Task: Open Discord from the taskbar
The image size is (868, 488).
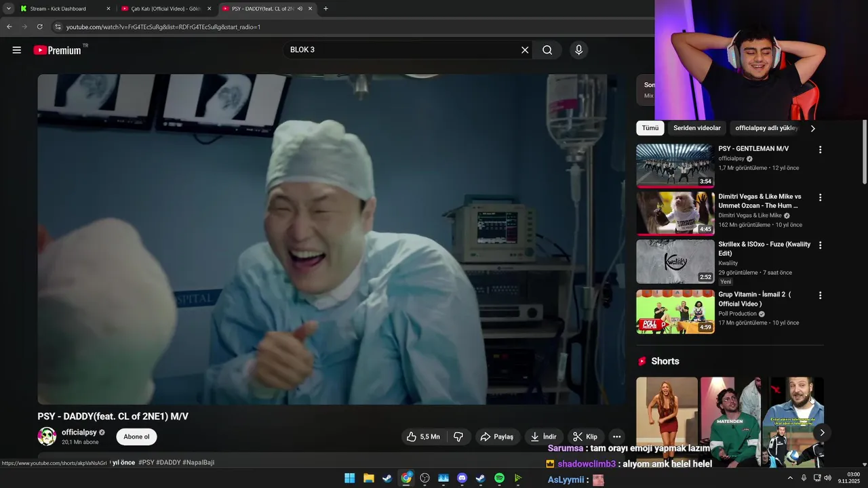Action: click(462, 478)
